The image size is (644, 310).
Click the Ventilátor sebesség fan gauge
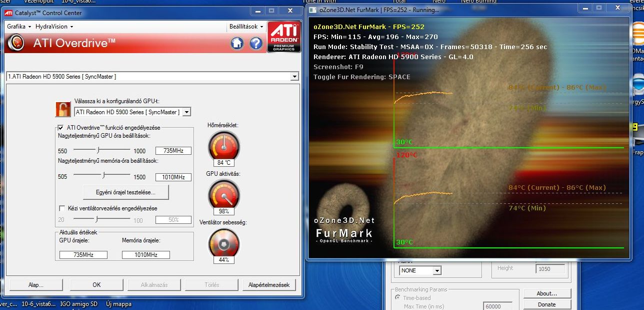[x=223, y=243]
